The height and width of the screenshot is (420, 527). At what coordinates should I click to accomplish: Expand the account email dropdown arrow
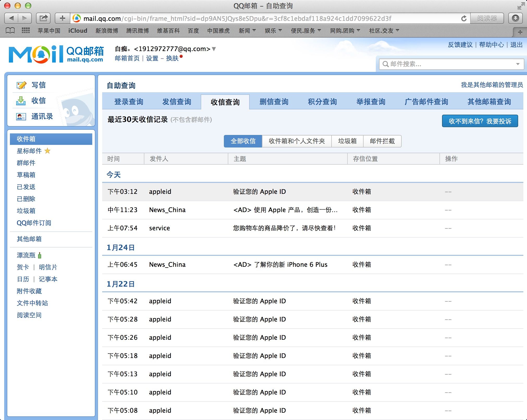point(214,49)
